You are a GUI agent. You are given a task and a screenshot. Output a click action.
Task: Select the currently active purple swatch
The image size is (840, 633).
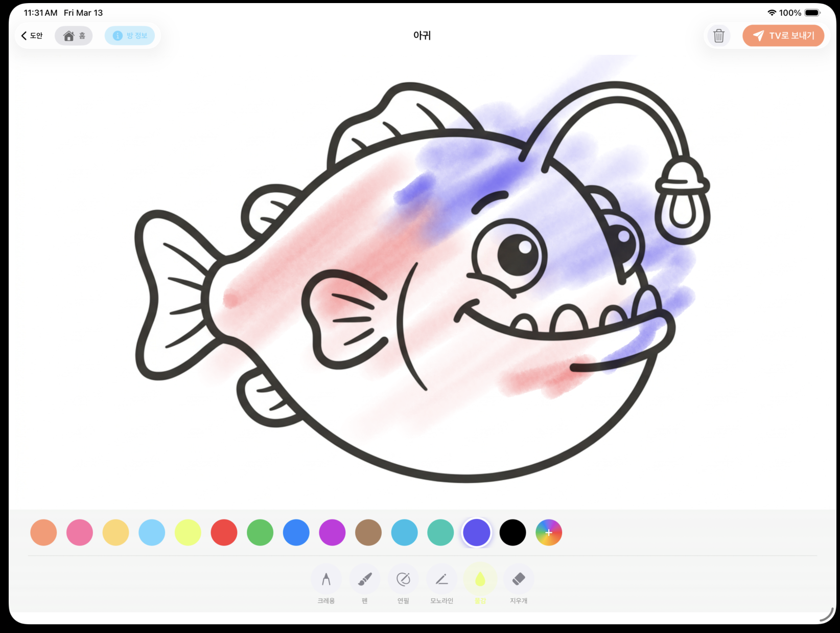(x=476, y=532)
